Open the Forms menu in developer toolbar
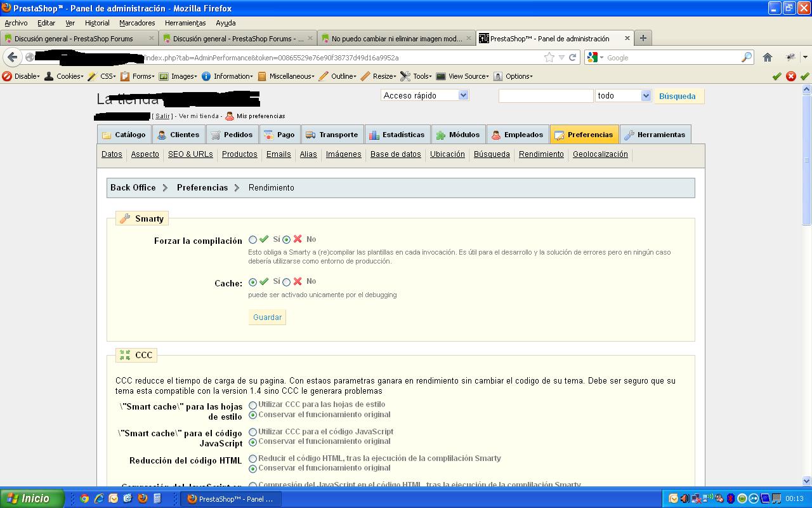Viewport: 812px width, 508px height. click(138, 76)
